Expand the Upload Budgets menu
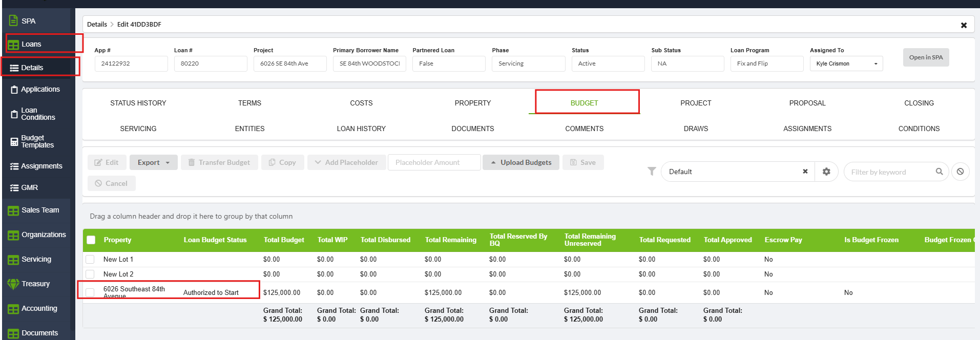This screenshot has height=340, width=980. pos(521,162)
